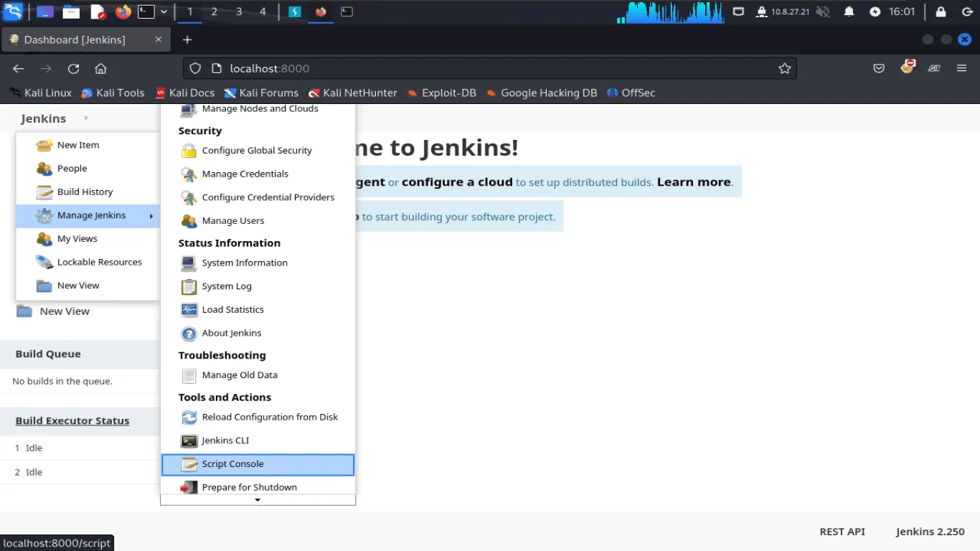This screenshot has height=551, width=980.
Task: Expand the Manage Jenkins submenu arrow
Action: pyautogui.click(x=151, y=216)
